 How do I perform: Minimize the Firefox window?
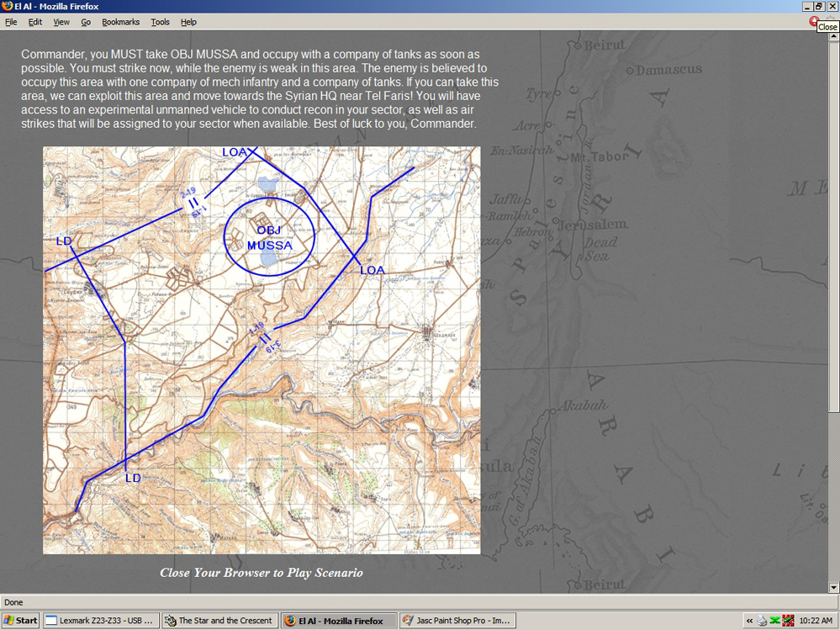click(808, 7)
